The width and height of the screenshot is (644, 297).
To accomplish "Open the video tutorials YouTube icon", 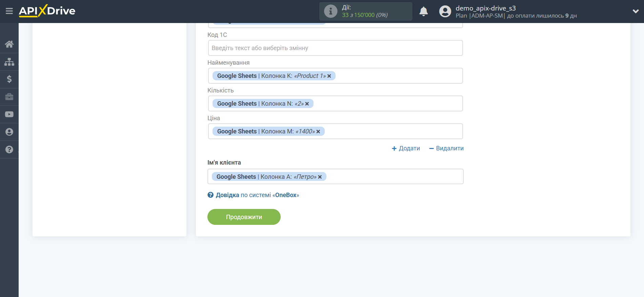I will pyautogui.click(x=9, y=114).
